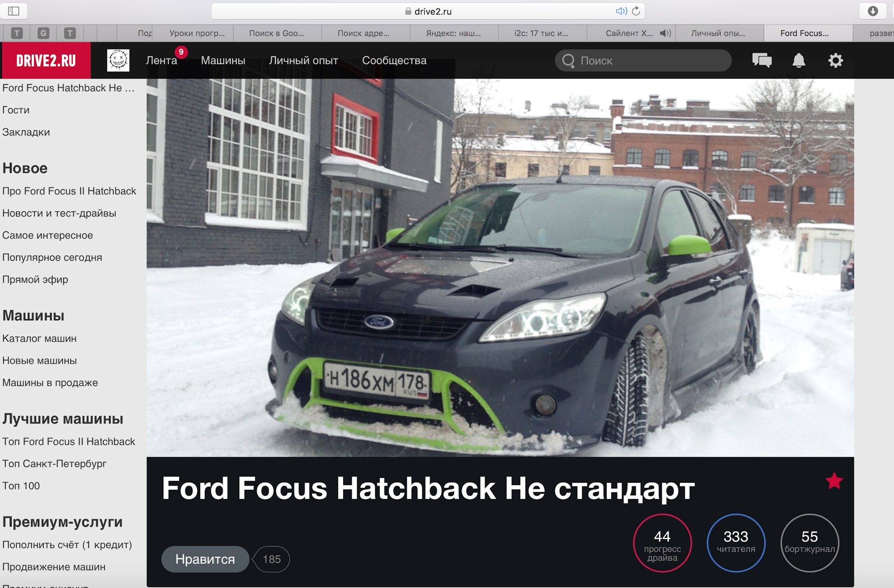Open the user avatar profile picture
The width and height of the screenshot is (894, 588).
point(118,60)
